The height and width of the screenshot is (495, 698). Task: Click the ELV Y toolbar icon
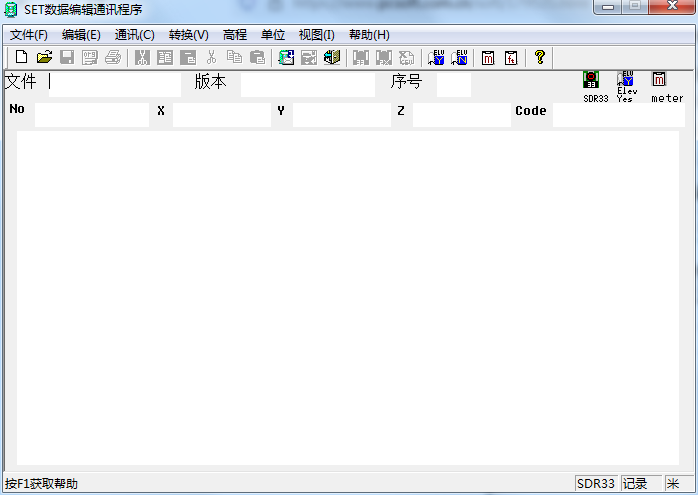pyautogui.click(x=436, y=58)
